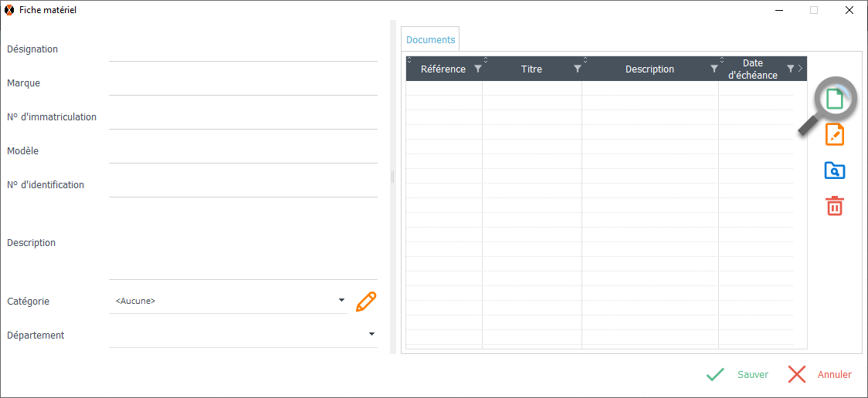Click the orange pencil beside Catégorie
Screen dimensions: 868x398
[366, 302]
